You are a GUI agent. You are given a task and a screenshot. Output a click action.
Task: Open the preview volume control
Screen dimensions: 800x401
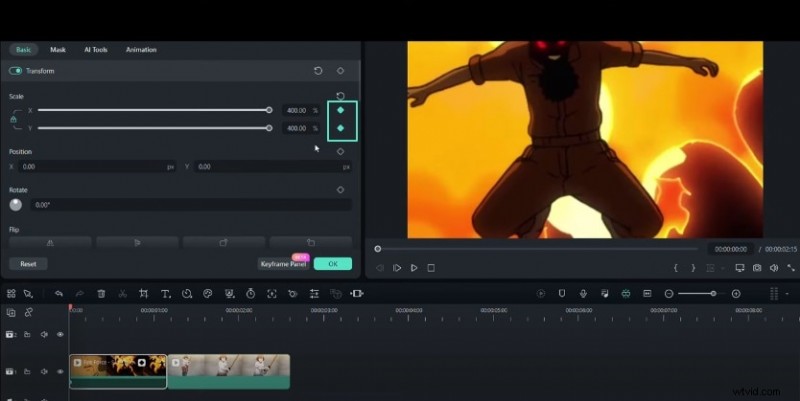click(x=774, y=268)
